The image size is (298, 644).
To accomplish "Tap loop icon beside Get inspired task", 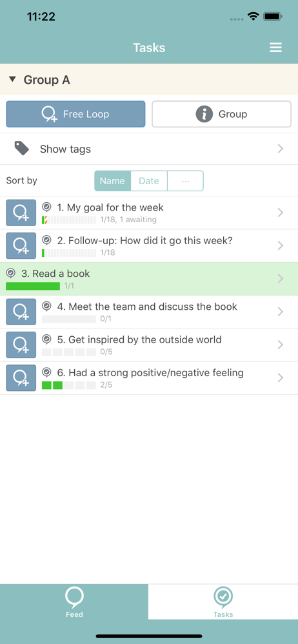I will (x=21, y=345).
